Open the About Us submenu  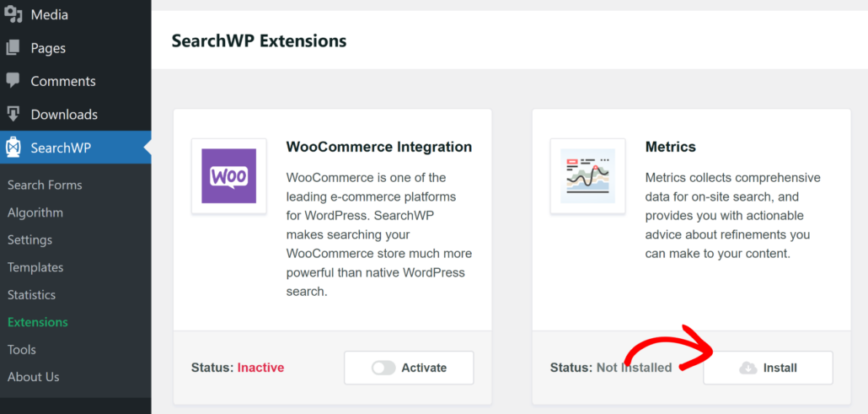click(33, 378)
